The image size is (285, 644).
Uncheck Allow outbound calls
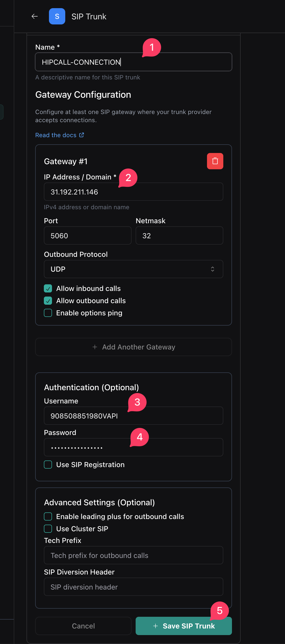(x=48, y=301)
